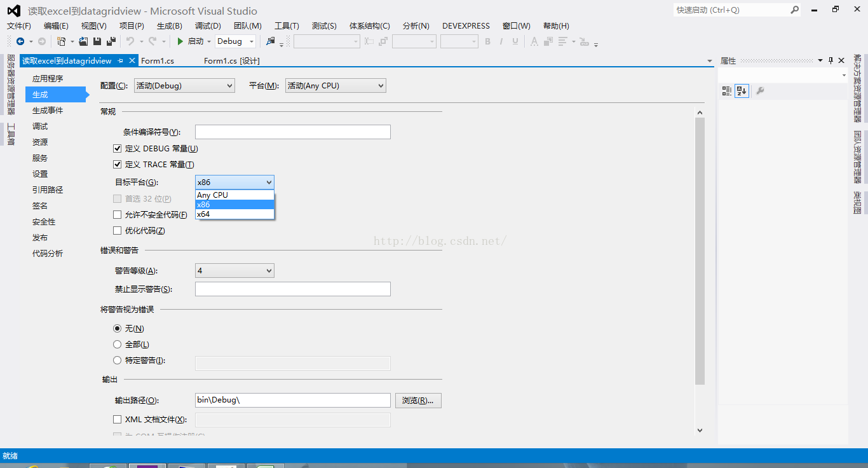Open the 生成(B) menu

(170, 26)
